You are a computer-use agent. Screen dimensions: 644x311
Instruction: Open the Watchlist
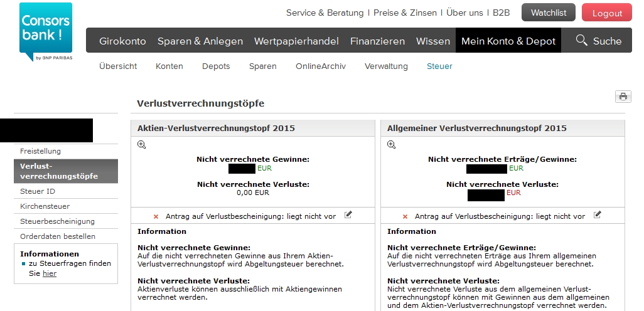click(x=548, y=13)
